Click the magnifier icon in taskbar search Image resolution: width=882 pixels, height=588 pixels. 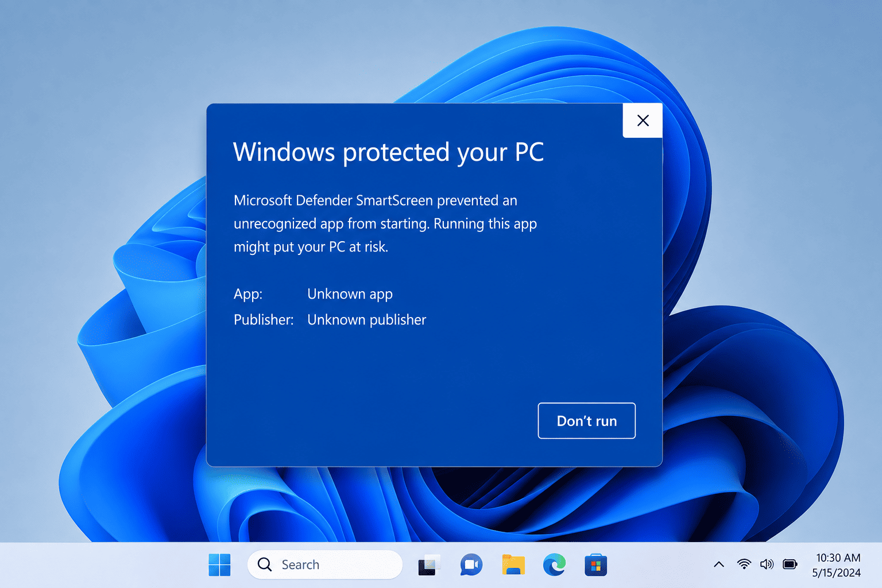click(x=265, y=564)
